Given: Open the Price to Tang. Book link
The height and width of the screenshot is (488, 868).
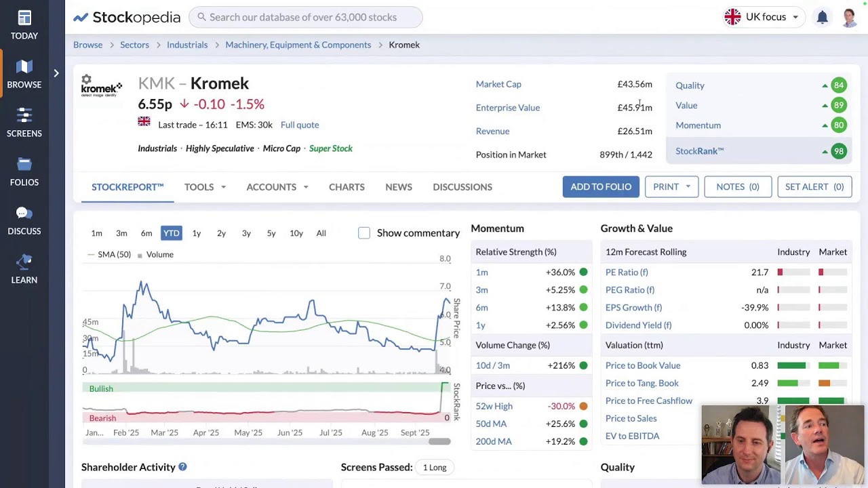Looking at the screenshot, I should coord(642,383).
